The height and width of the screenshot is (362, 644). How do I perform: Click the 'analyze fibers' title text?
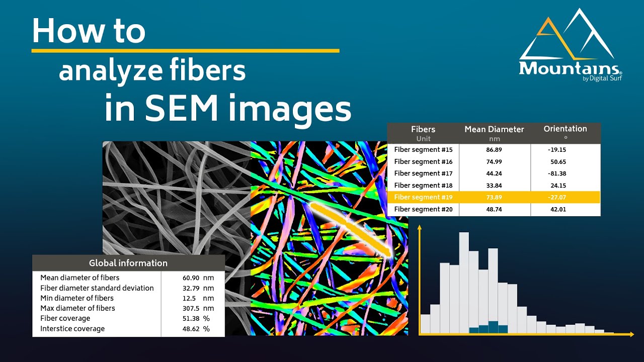152,71
